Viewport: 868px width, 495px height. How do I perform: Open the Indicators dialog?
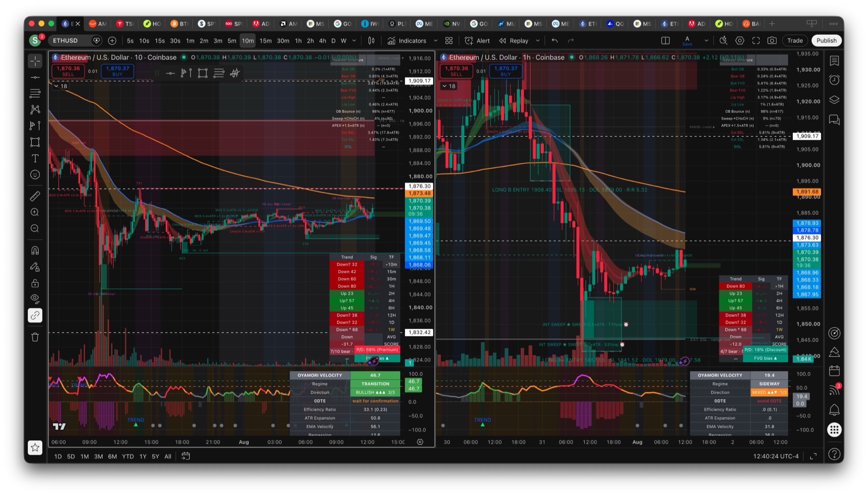point(407,40)
